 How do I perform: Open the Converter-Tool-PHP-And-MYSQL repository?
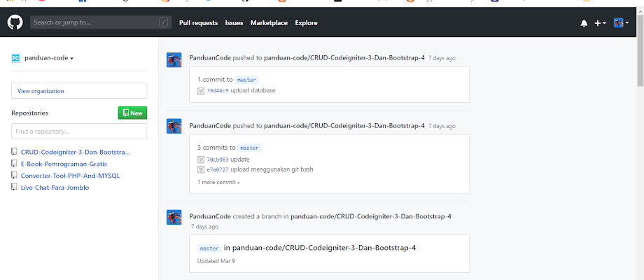click(x=70, y=176)
